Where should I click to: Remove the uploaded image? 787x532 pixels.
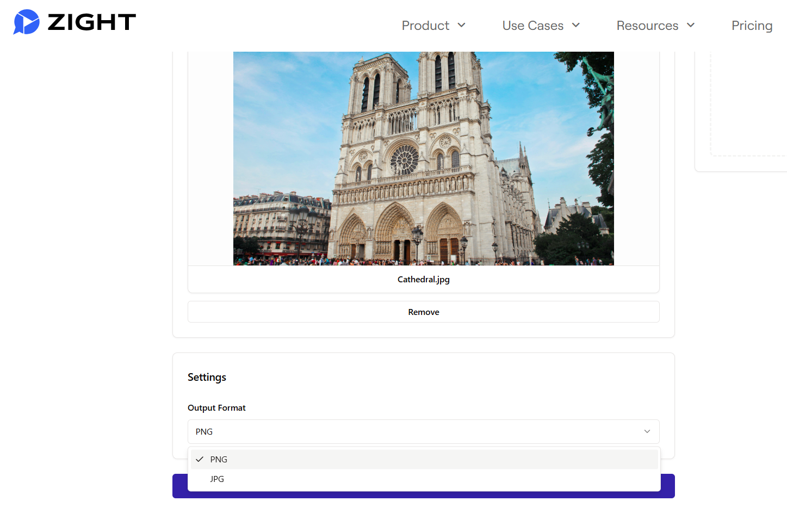(x=424, y=312)
